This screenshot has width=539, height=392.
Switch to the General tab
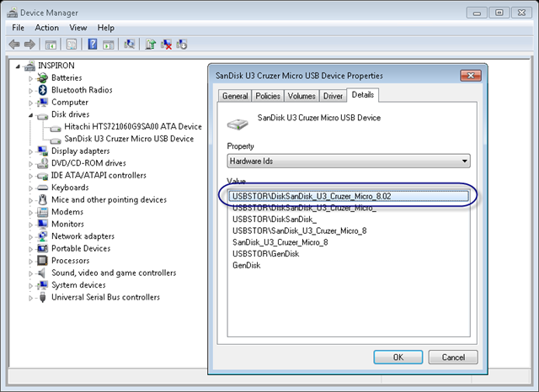coord(235,96)
